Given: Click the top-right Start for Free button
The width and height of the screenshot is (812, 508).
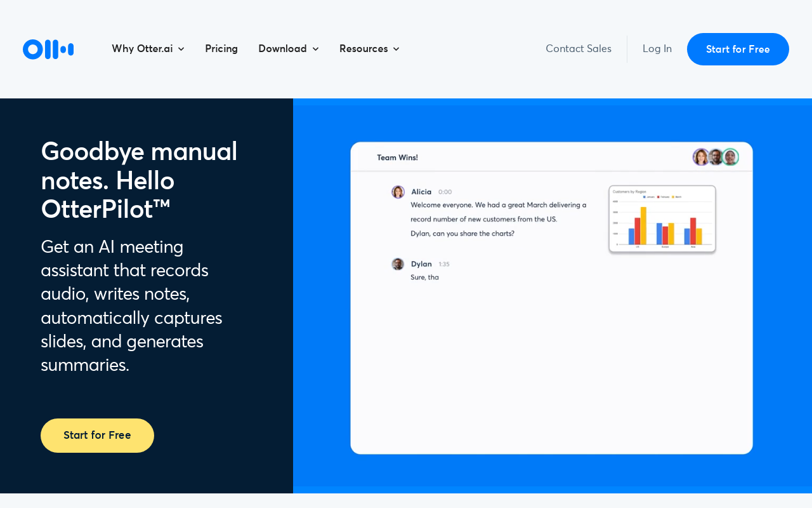Looking at the screenshot, I should coord(738,48).
